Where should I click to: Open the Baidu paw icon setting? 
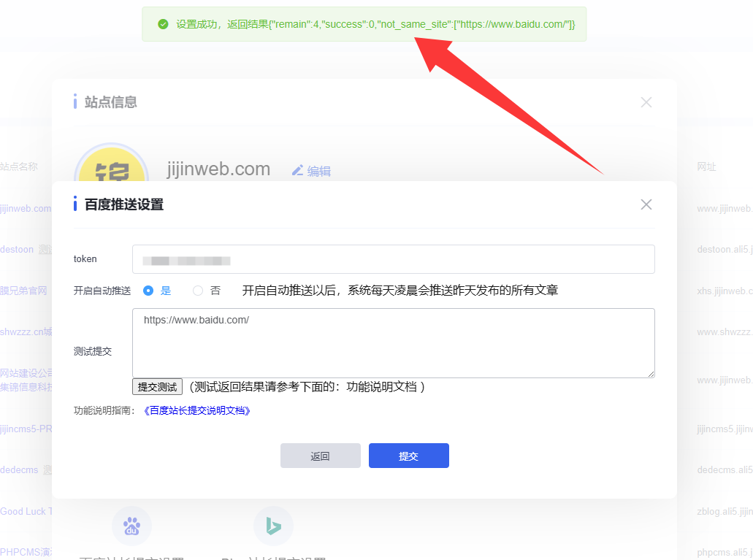(131, 526)
